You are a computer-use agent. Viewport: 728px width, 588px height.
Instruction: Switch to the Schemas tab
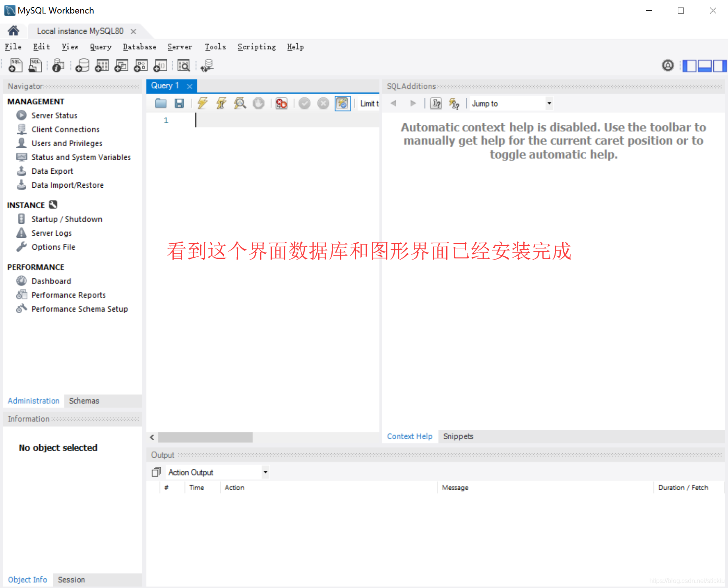84,401
